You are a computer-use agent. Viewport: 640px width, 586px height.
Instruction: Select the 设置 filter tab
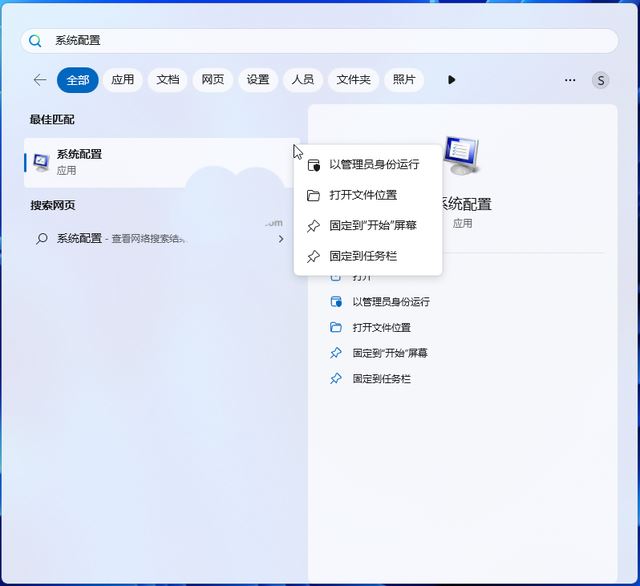coord(258,80)
